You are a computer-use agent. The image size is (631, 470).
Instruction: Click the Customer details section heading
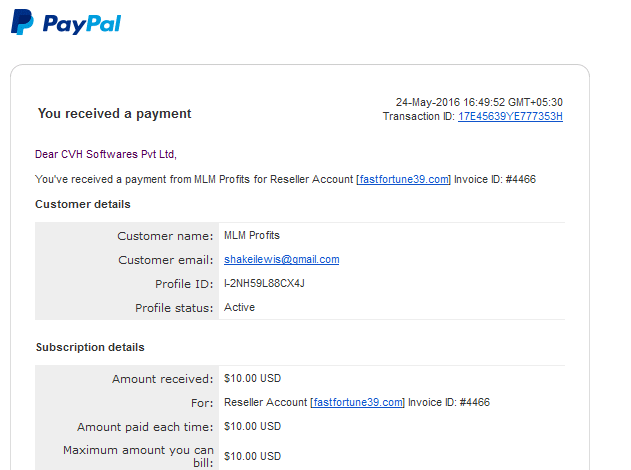[x=83, y=204]
